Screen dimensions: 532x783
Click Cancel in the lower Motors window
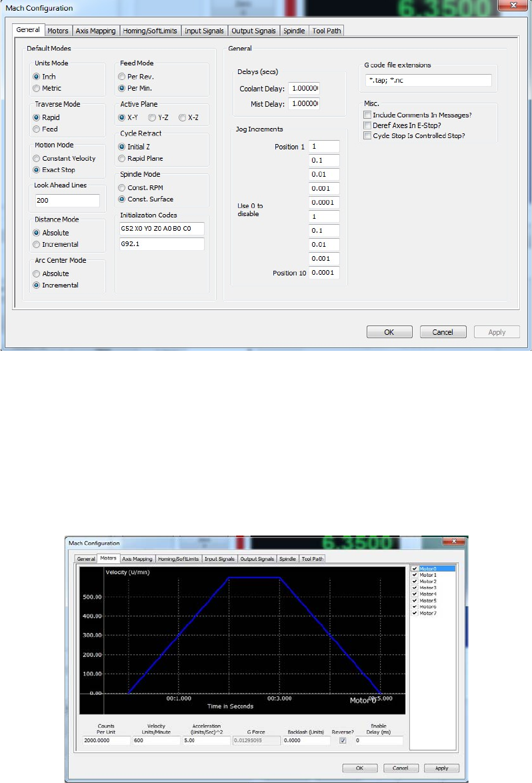click(x=400, y=768)
